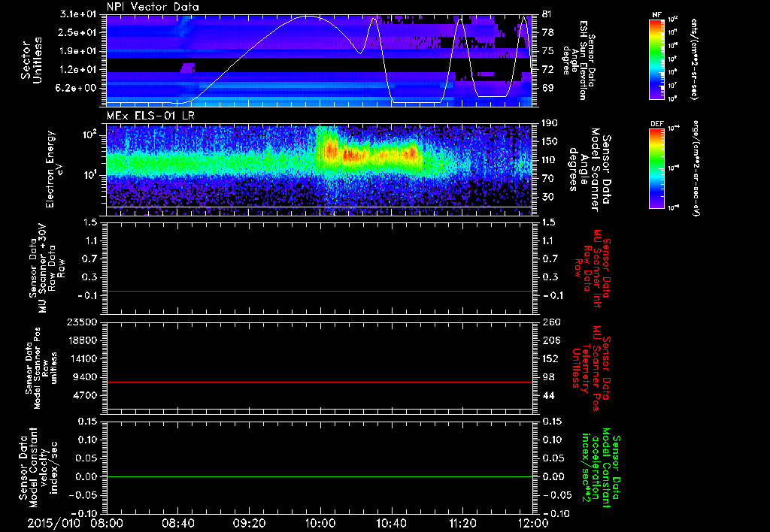Click the '09:20' time axis label
Viewport: 770px width, 532px height.
tap(249, 523)
